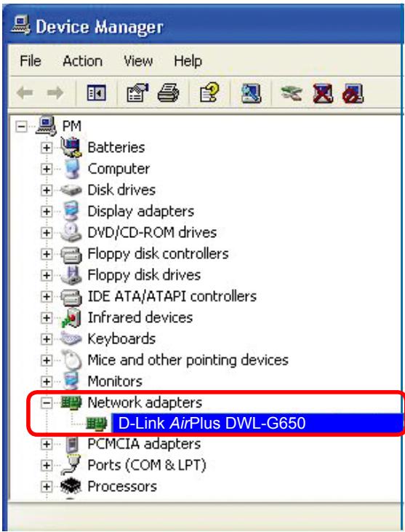Image resolution: width=405 pixels, height=532 pixels.
Task: Click the Disable device toolbar icon
Action: pyautogui.click(x=353, y=93)
